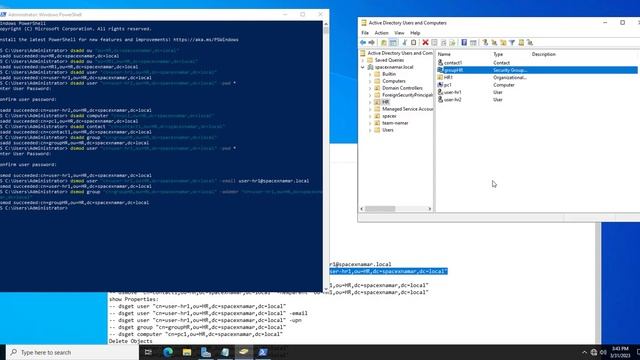The height and width of the screenshot is (360, 640).
Task: Expand the Builtin container
Action: [x=370, y=74]
